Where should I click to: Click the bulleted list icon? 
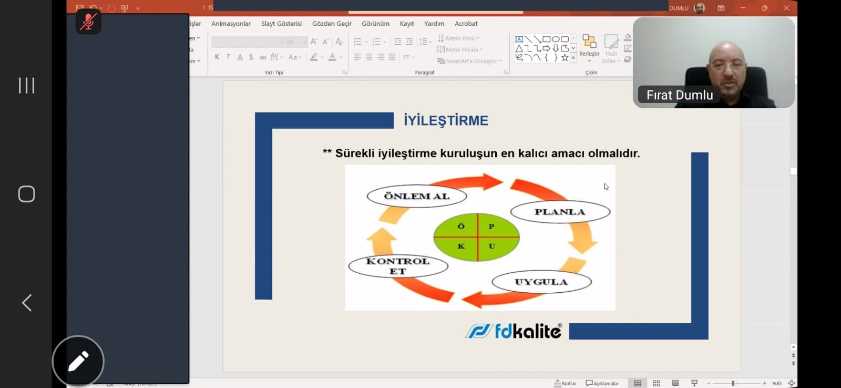click(x=358, y=41)
